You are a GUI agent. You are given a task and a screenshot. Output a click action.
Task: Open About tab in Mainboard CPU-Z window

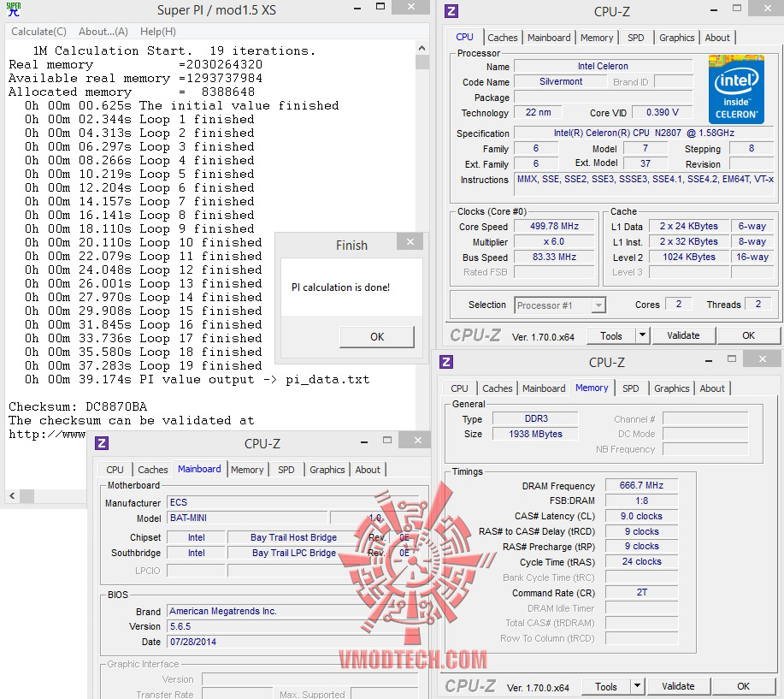[x=368, y=470]
